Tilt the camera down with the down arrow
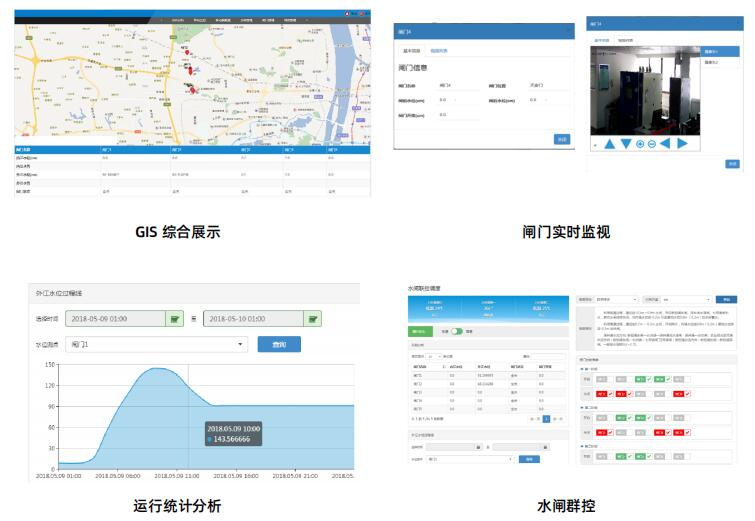This screenshot has height=521, width=755. [625, 144]
